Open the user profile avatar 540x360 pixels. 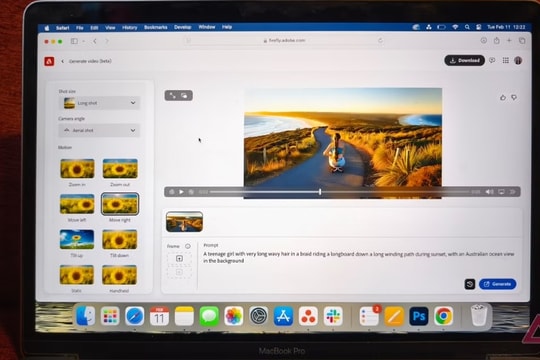pos(518,61)
